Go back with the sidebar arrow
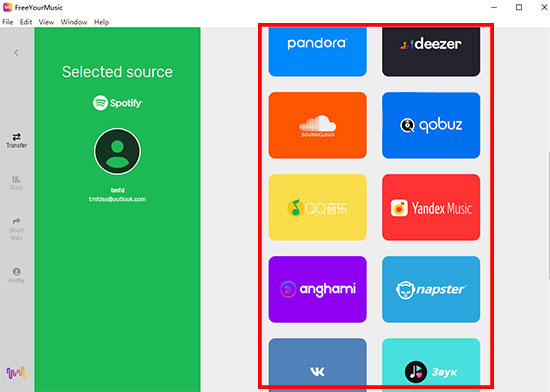The width and height of the screenshot is (550, 392). tap(16, 53)
